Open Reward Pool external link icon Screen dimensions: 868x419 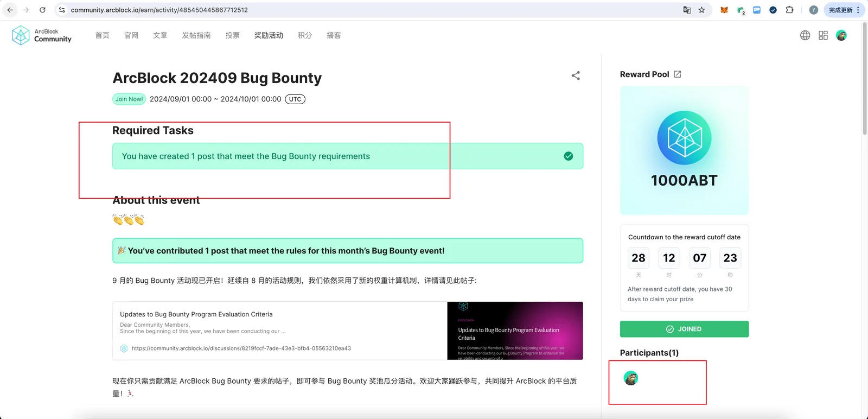tap(678, 74)
